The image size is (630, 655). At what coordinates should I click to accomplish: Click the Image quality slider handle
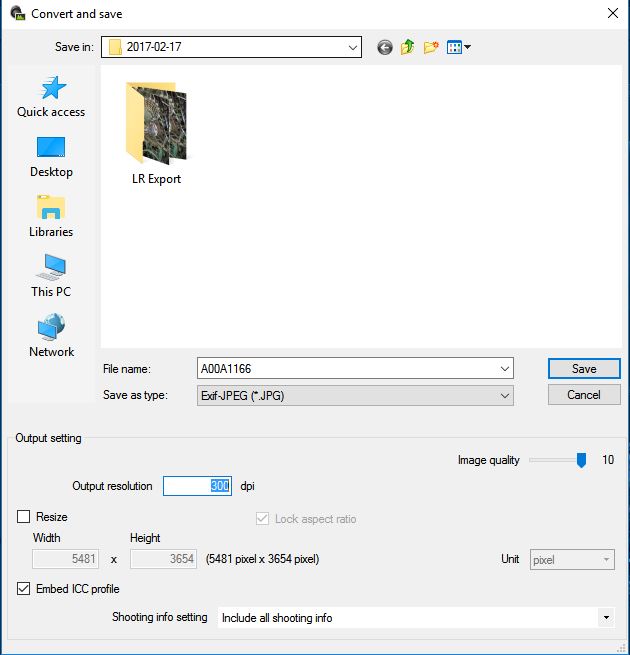[x=581, y=460]
